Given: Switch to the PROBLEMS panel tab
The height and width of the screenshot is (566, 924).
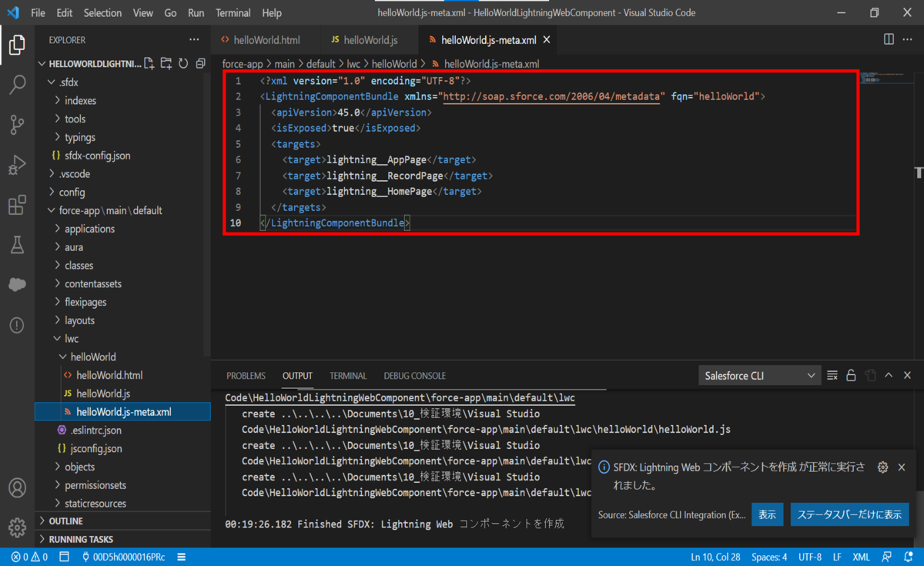Looking at the screenshot, I should coord(246,376).
